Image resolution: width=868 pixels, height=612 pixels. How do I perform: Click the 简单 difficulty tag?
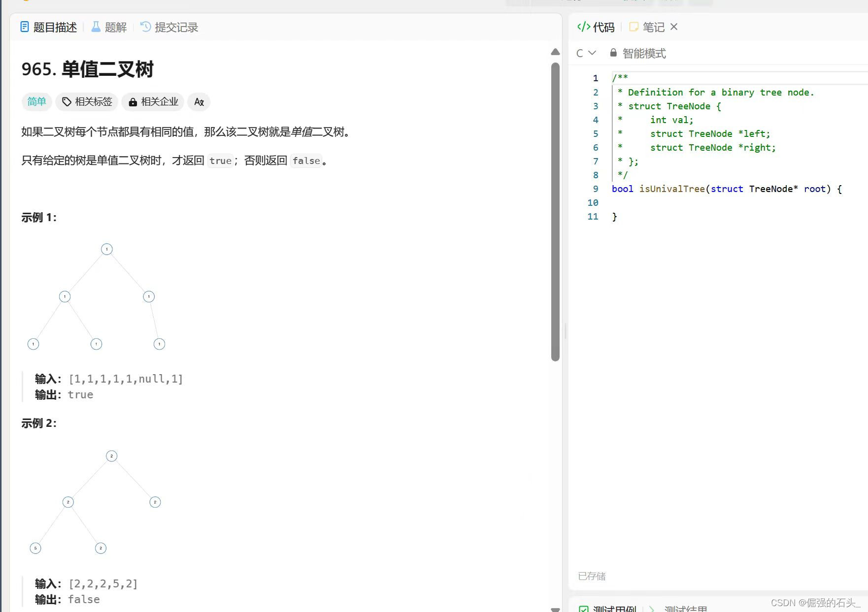click(36, 101)
